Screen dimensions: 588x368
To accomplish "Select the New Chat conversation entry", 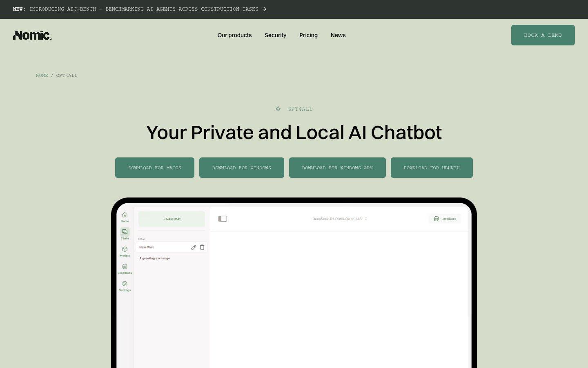I will (x=171, y=247).
